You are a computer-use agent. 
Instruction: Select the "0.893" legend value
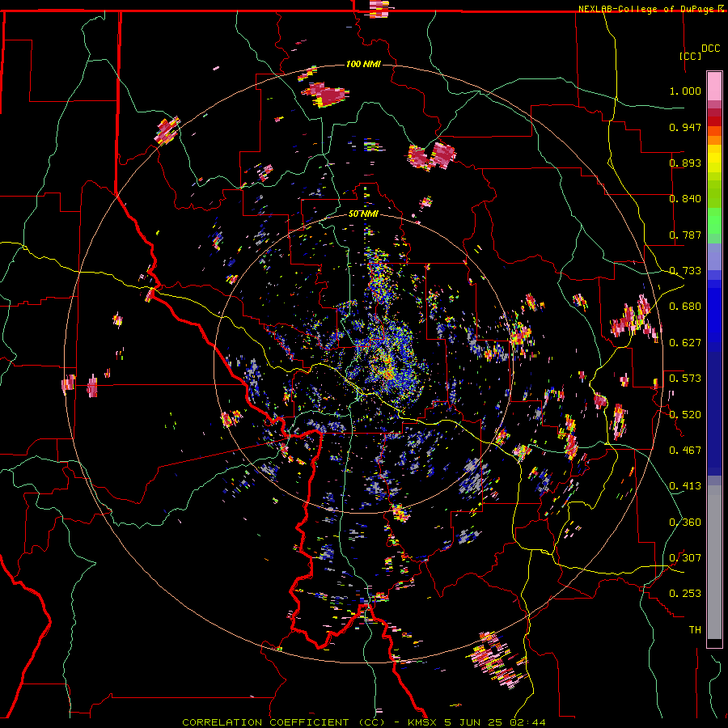(x=685, y=163)
